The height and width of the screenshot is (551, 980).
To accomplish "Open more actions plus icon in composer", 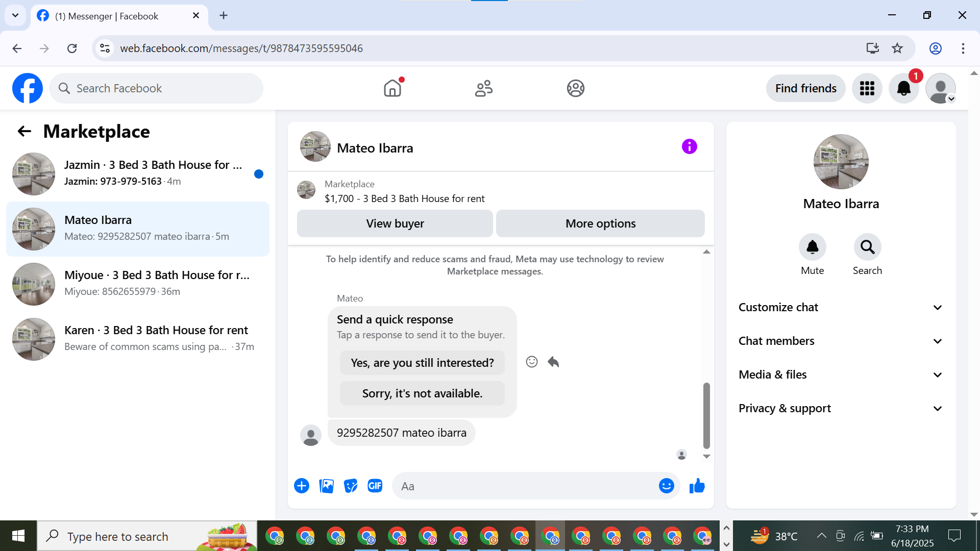I will [x=302, y=486].
